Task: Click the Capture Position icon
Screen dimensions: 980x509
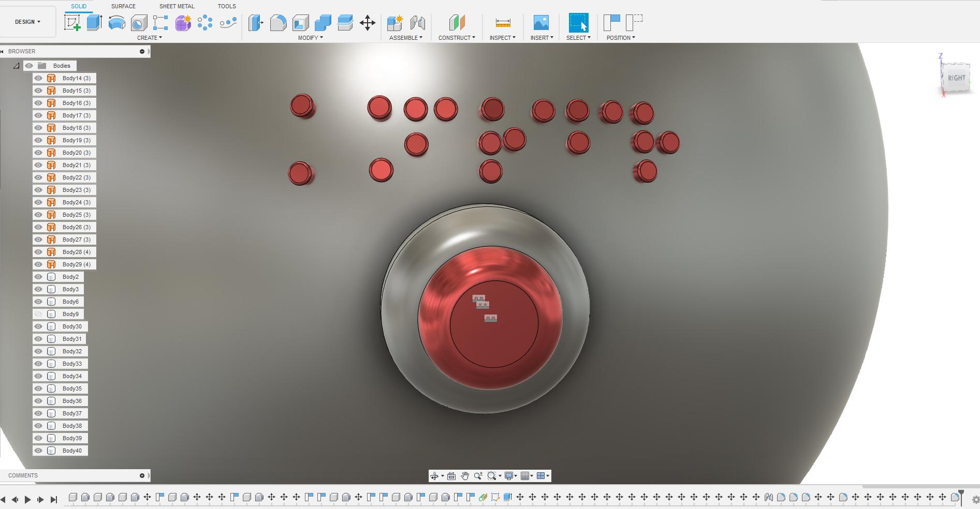Action: click(612, 23)
